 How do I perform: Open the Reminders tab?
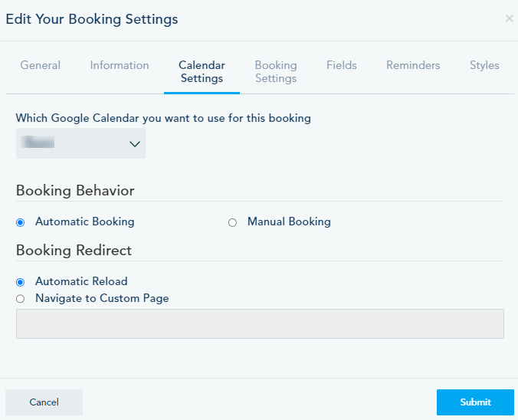[x=413, y=65]
